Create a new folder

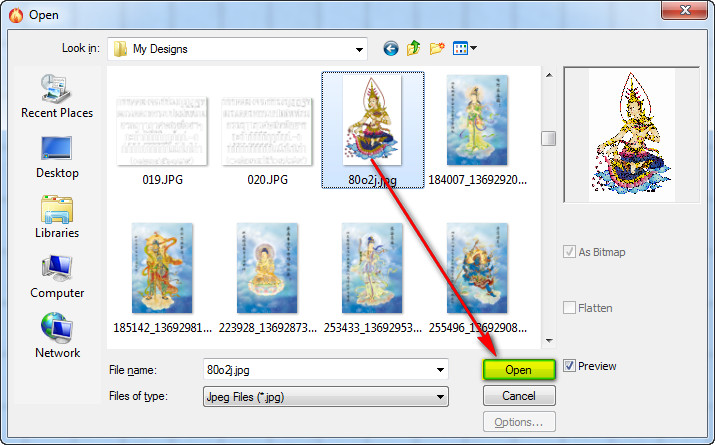point(437,48)
